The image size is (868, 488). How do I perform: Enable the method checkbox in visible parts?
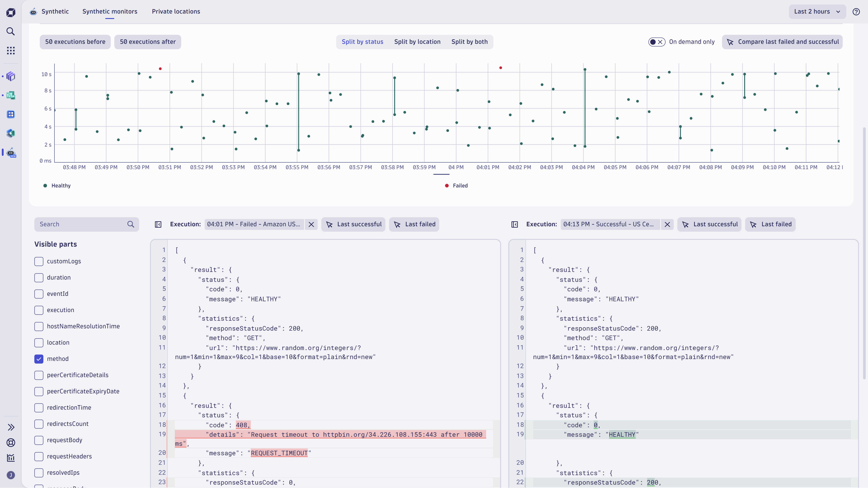[39, 359]
